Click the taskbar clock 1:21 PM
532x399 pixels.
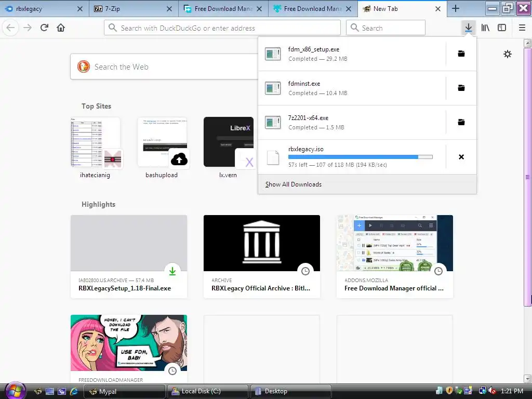pos(512,391)
